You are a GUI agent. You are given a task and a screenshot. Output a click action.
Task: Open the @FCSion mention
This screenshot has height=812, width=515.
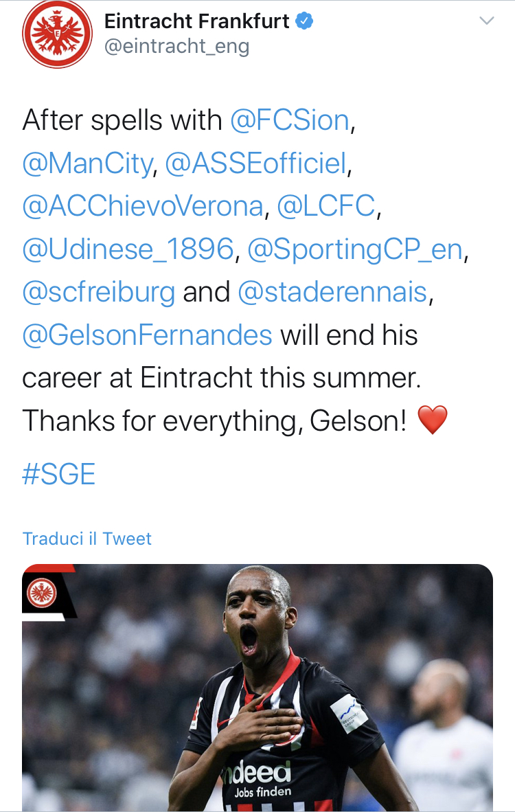290,121
